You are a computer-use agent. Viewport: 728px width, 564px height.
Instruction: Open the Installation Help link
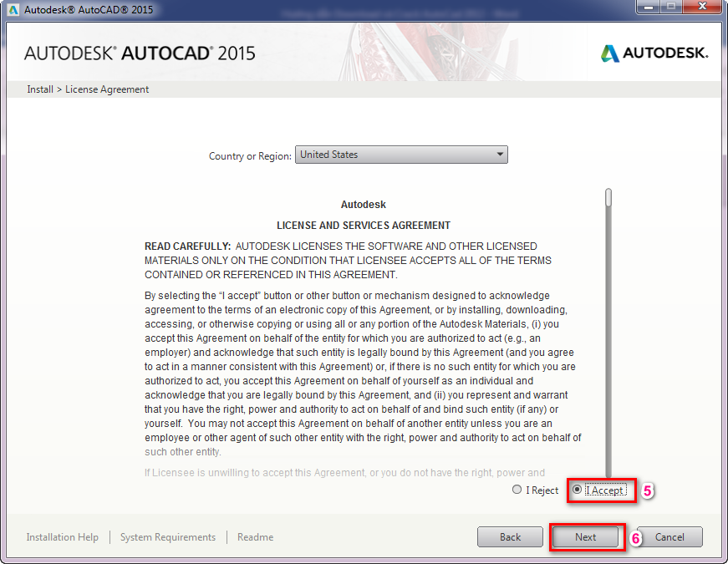coord(62,537)
